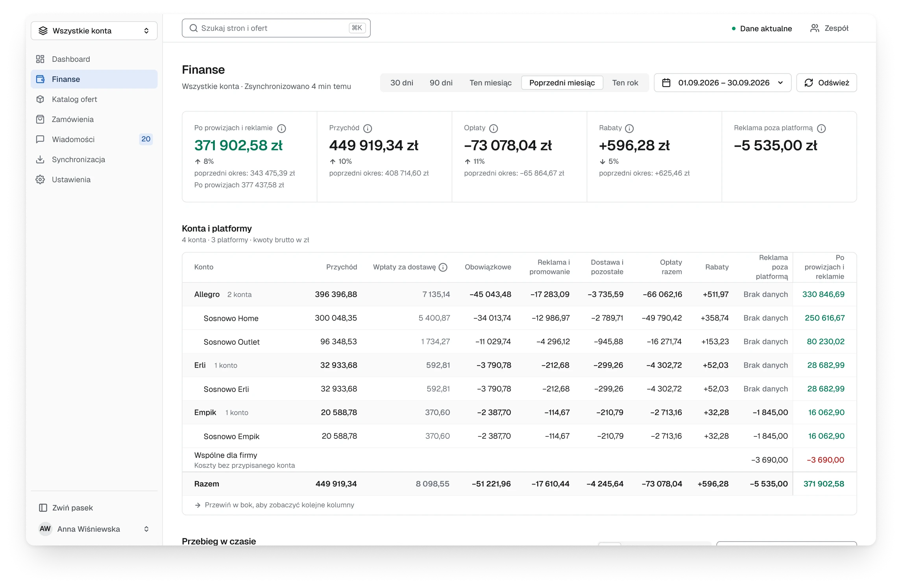Click the Sosnowo Empik account row
902x588 pixels.
[519, 436]
